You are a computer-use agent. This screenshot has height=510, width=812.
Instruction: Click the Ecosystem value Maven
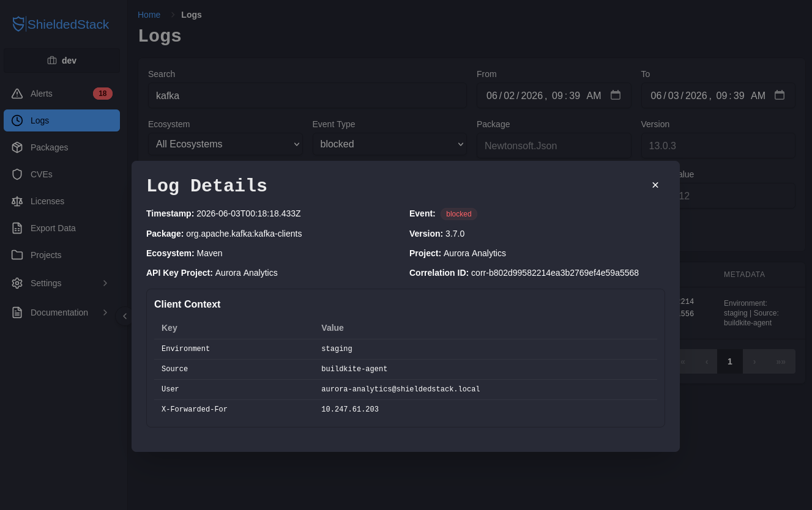coord(210,253)
